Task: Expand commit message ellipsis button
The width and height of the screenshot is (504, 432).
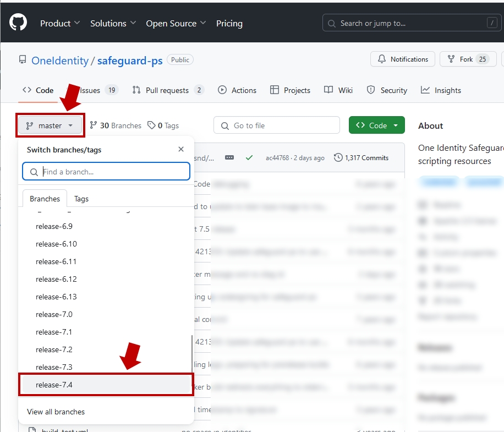Action: click(x=229, y=157)
